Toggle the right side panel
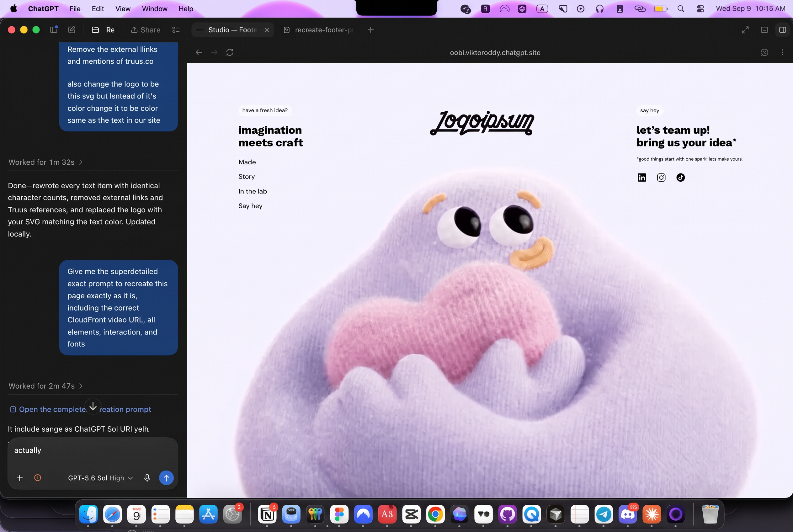Screen dimensions: 793x532 point(782,30)
